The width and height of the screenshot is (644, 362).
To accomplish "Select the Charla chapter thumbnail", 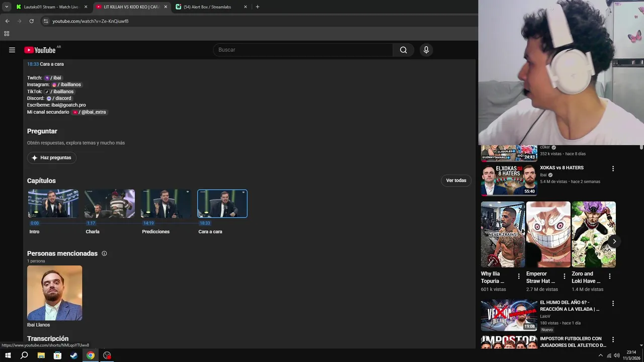I will (x=110, y=204).
